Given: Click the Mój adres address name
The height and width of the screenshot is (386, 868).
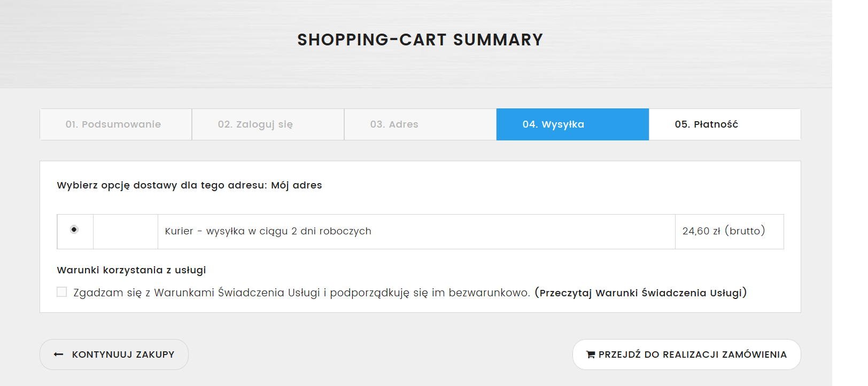Looking at the screenshot, I should pos(297,185).
